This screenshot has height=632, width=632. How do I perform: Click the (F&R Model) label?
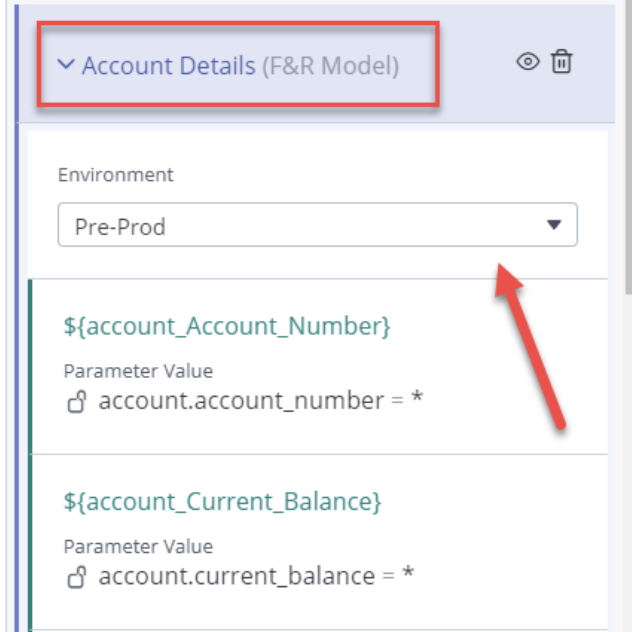[x=331, y=66]
